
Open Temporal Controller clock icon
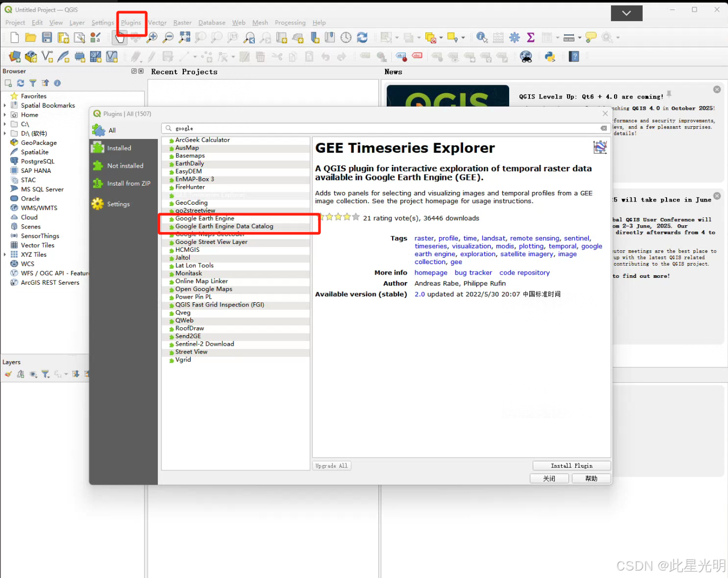pos(346,37)
